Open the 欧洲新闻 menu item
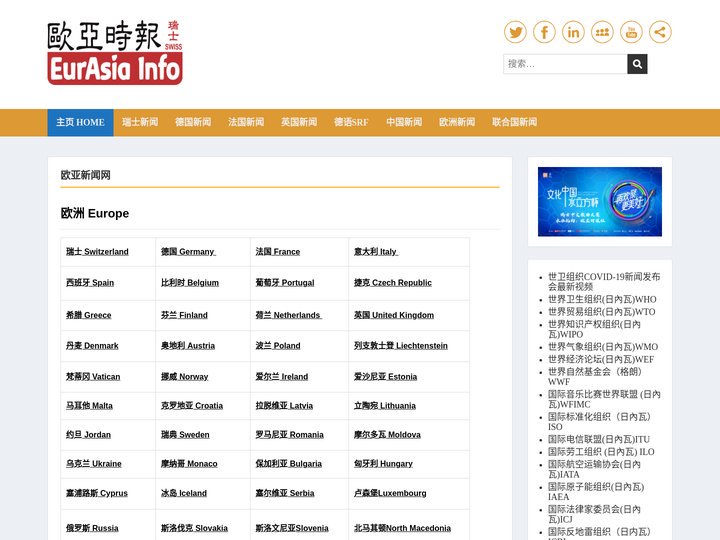Screen dimensions: 720x540 point(457,123)
